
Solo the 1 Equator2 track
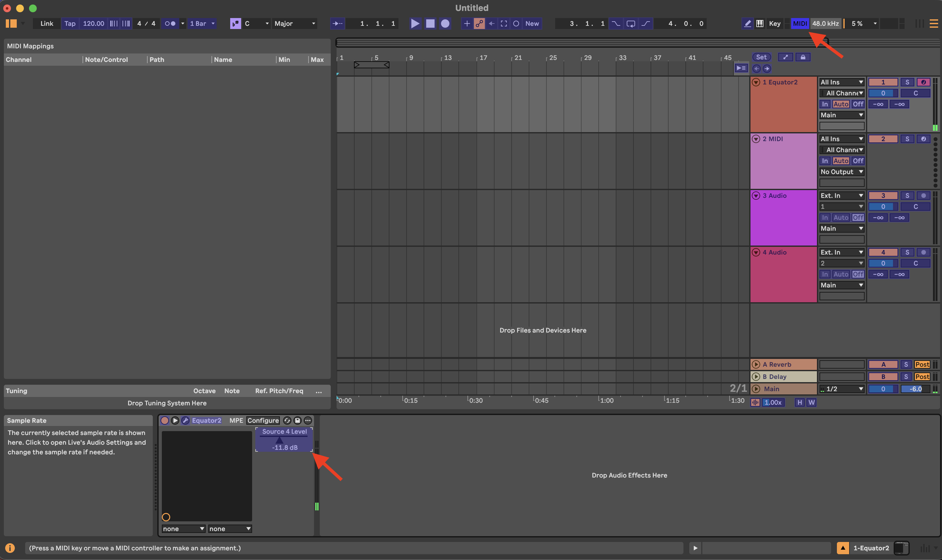point(907,82)
